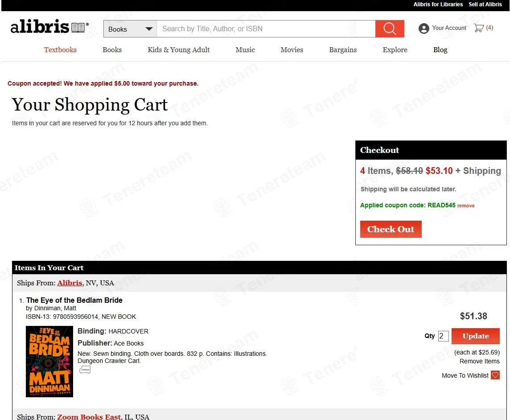Click the heart wishlist icon
Image resolution: width=510 pixels, height=420 pixels.
[495, 375]
